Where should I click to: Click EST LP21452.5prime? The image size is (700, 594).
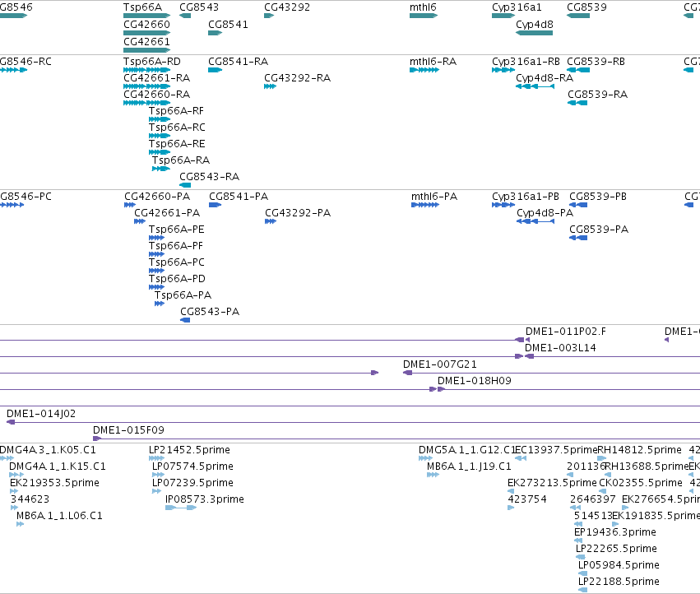pyautogui.click(x=156, y=457)
